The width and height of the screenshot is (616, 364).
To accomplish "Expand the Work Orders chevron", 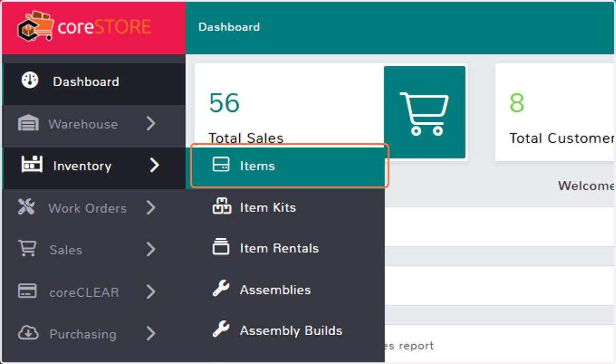I will (x=150, y=207).
